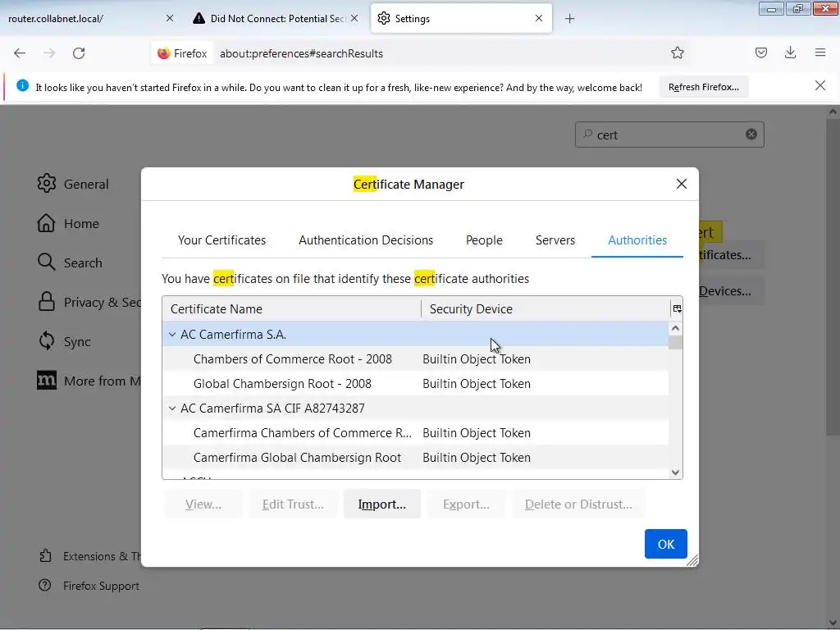Viewport: 840px width, 630px height.
Task: Switch to Your Certificates tab
Action: coord(221,240)
